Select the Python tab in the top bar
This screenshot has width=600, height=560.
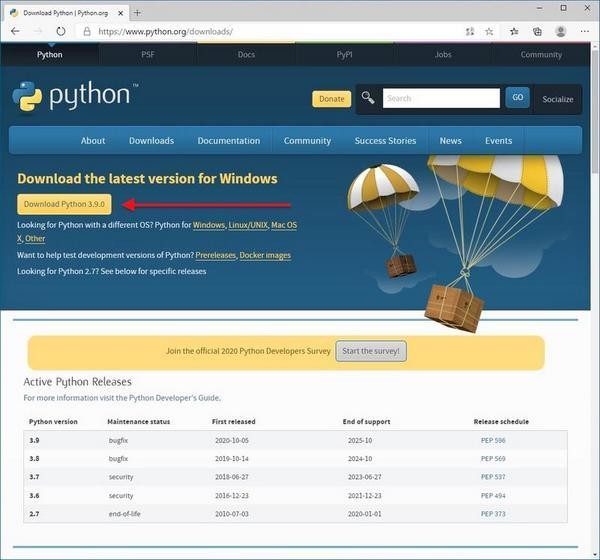(50, 55)
